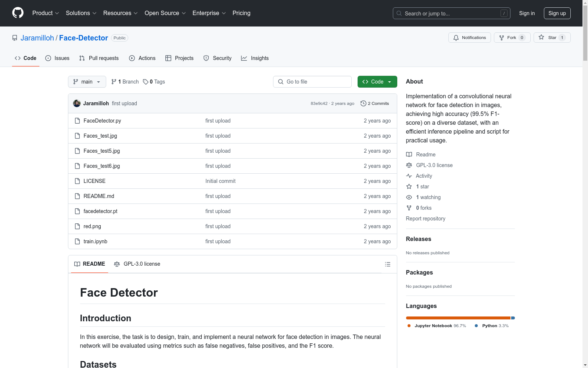The image size is (588, 368).
Task: Click Jaramilloh's avatar in the commit row
Action: 77,103
